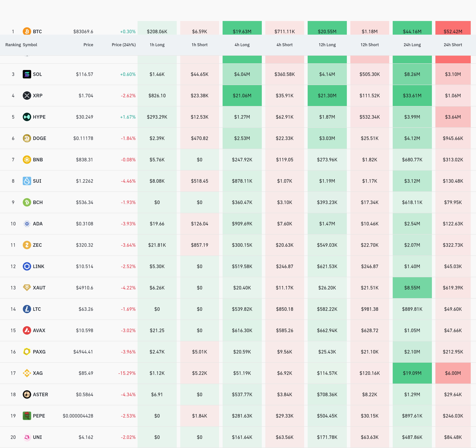
Task: Click XRP's $21.06M 4h Long cell
Action: click(242, 96)
